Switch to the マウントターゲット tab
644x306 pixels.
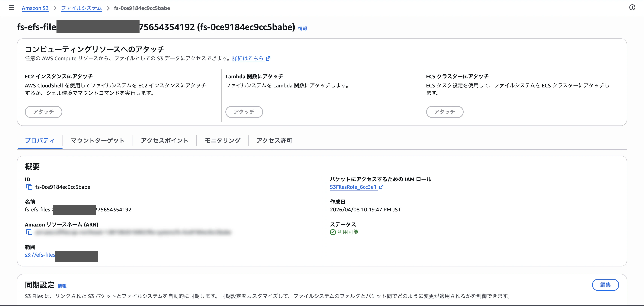pyautogui.click(x=98, y=141)
